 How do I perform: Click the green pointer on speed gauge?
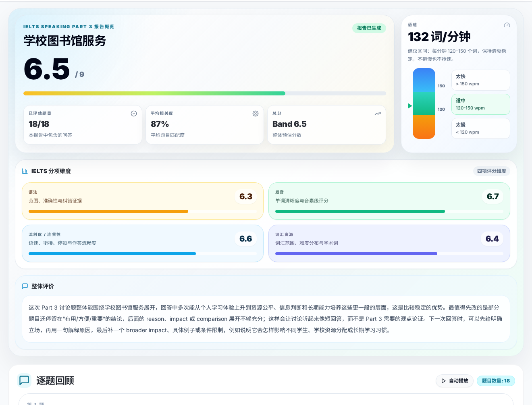pyautogui.click(x=410, y=106)
